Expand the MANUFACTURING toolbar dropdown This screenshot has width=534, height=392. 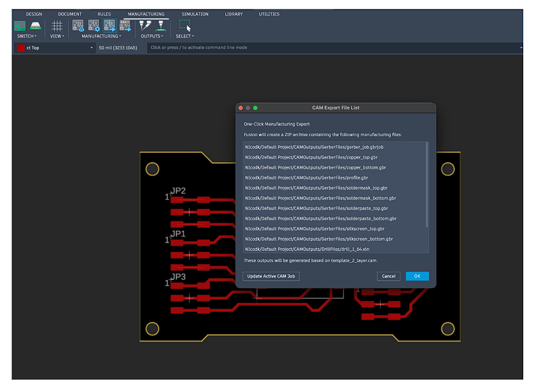101,36
